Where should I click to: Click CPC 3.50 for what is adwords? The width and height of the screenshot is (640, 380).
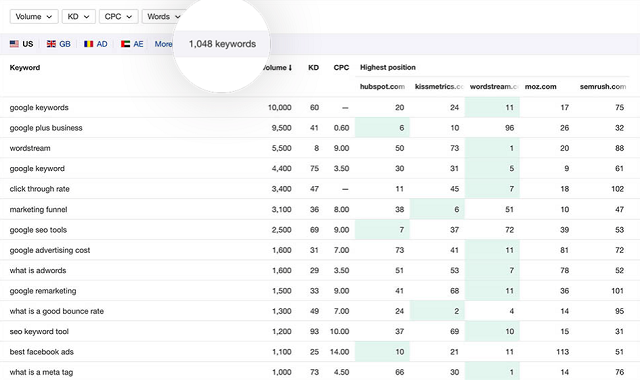pyautogui.click(x=341, y=271)
